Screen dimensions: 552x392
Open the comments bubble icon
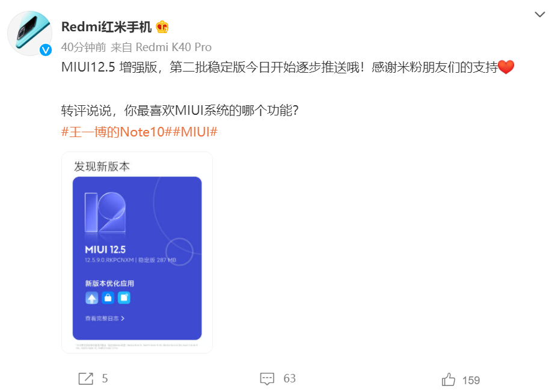point(267,379)
